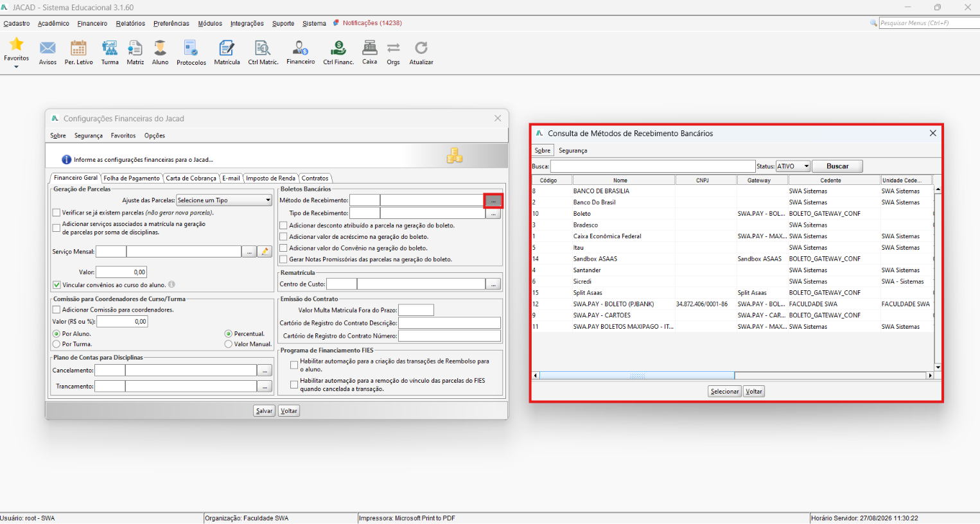
Task: Select the SWA.PAY - CARTOES row
Action: [x=733, y=315]
